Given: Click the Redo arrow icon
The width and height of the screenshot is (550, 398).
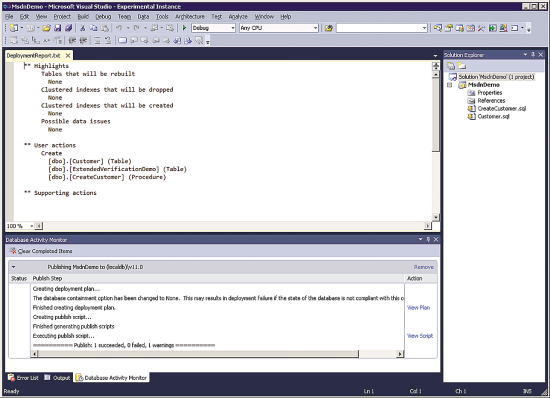Looking at the screenshot, I should coord(136,28).
